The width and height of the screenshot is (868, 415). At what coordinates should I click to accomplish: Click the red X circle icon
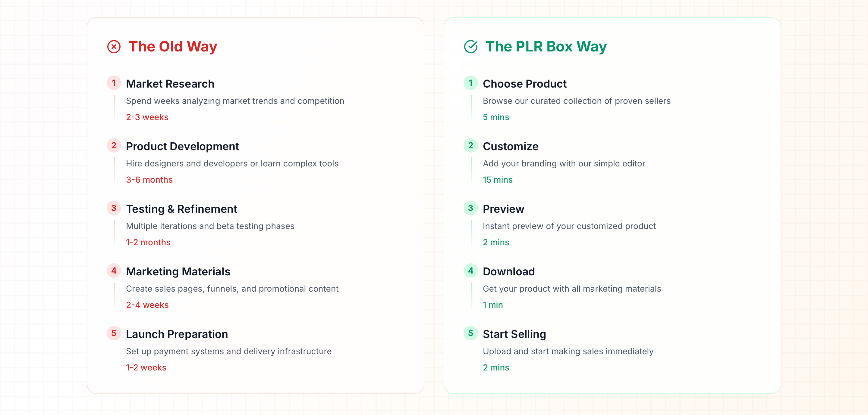point(114,47)
